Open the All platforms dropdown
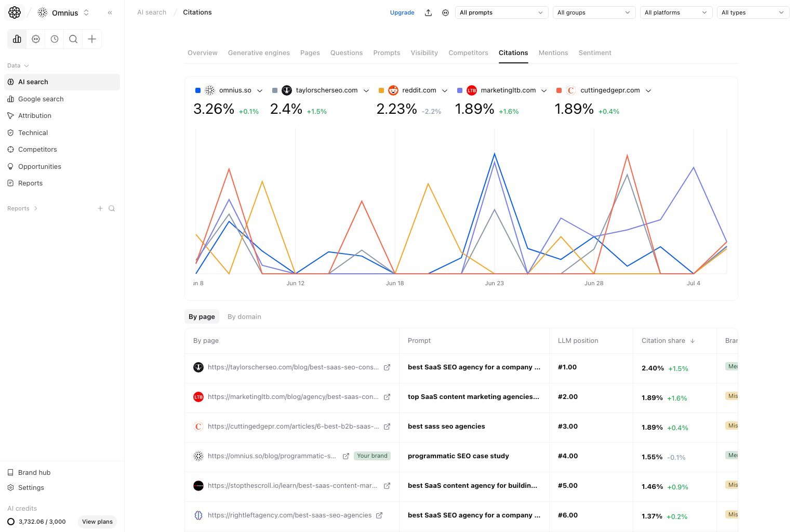 pos(676,12)
